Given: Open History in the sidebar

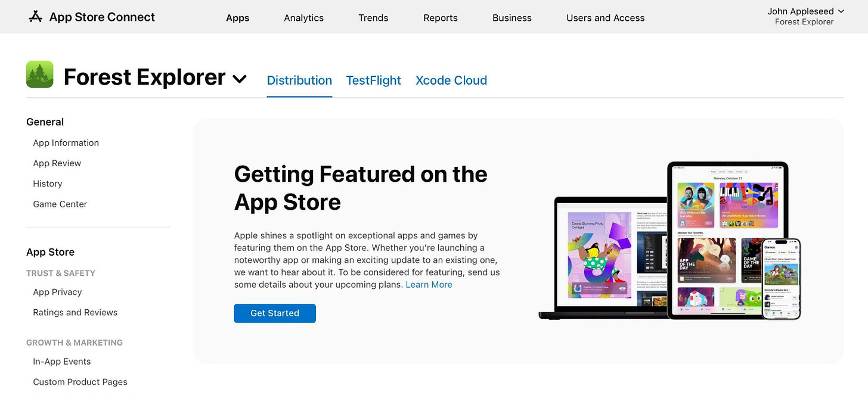Looking at the screenshot, I should click(x=48, y=184).
